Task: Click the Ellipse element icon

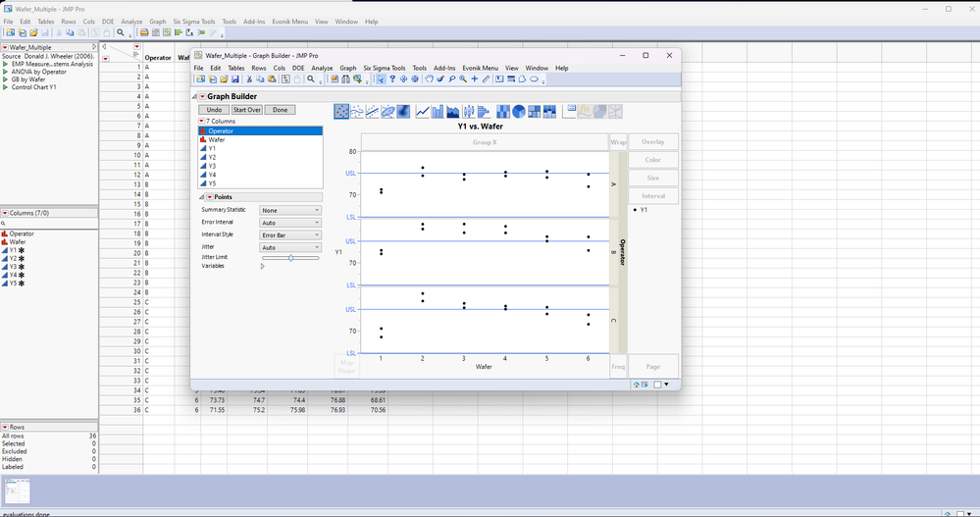Action: coord(389,112)
